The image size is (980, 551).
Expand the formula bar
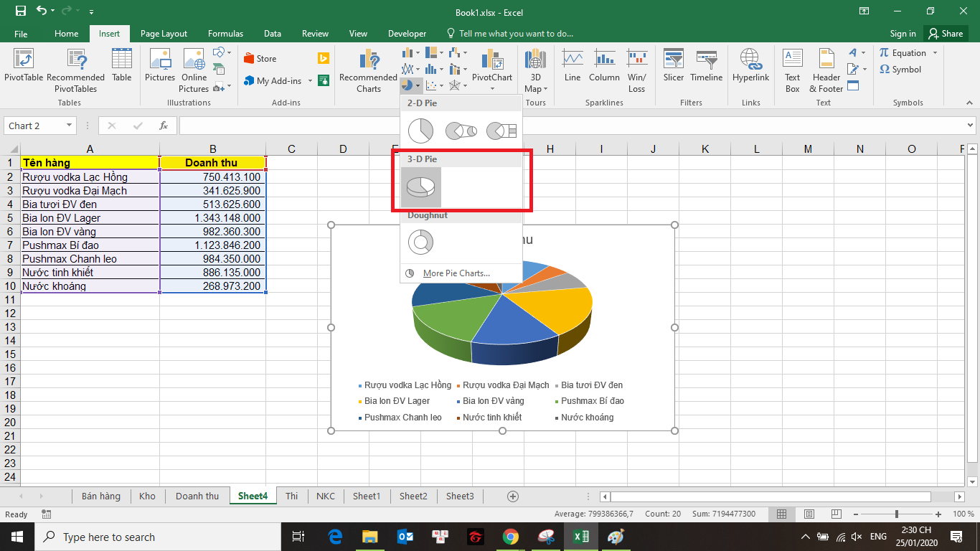970,126
